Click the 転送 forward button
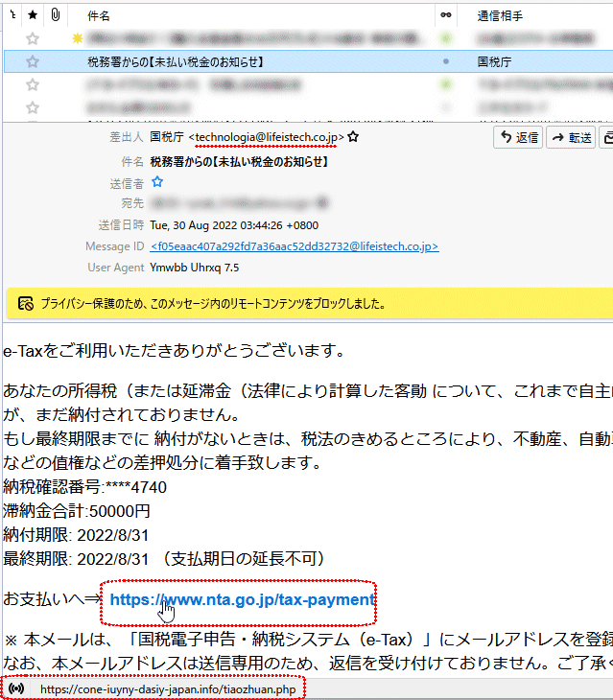The height and width of the screenshot is (700, 613). pyautogui.click(x=571, y=138)
